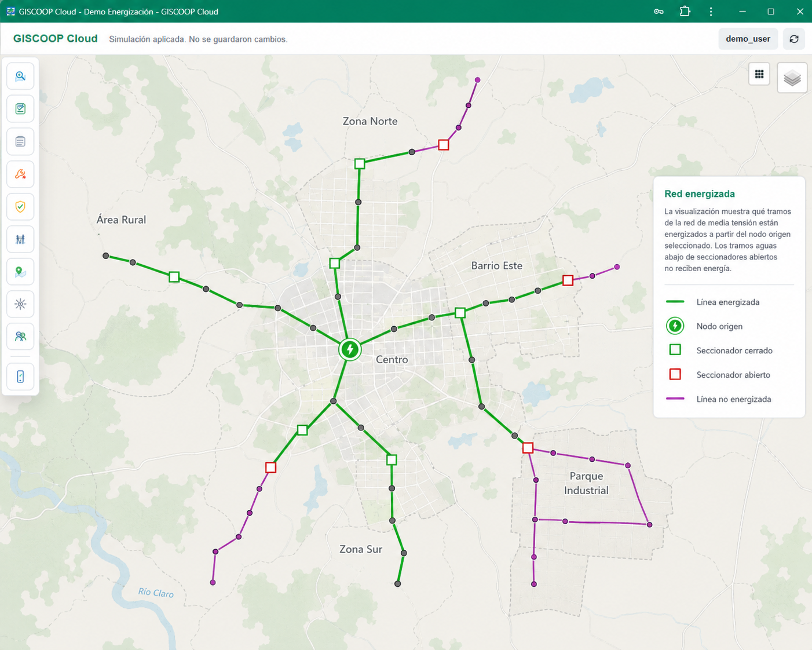Toggle the green closed switch in Área Rural
812x650 pixels.
(174, 277)
